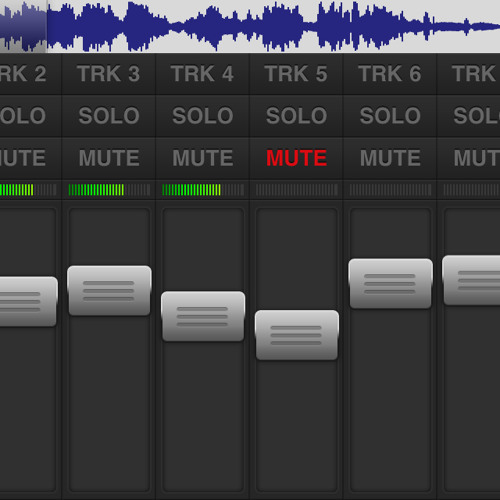Click the TRK 3 level meter
The image size is (500, 500).
pos(109,190)
